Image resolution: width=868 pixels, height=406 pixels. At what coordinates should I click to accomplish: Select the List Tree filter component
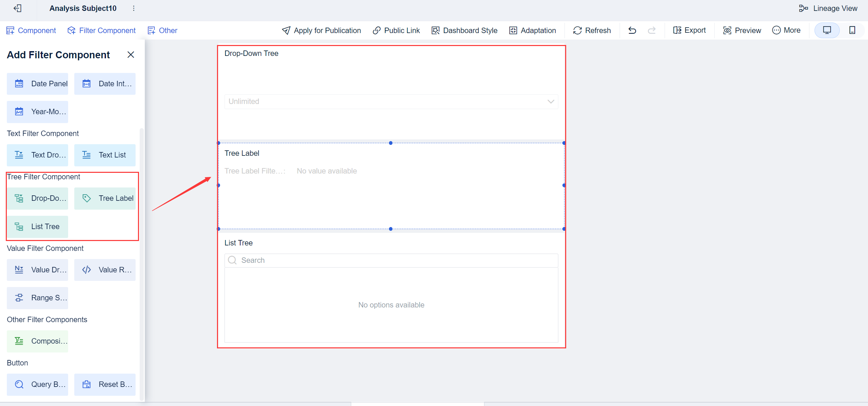(x=37, y=226)
